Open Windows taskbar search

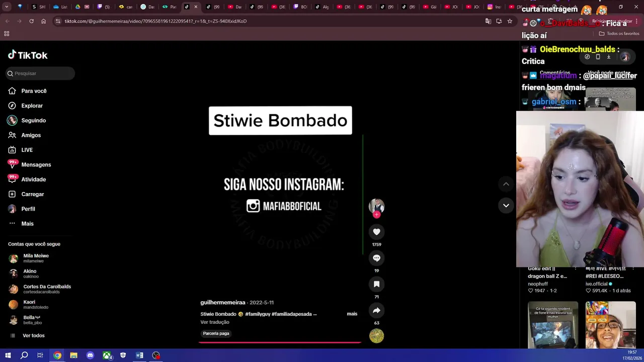coord(24,355)
